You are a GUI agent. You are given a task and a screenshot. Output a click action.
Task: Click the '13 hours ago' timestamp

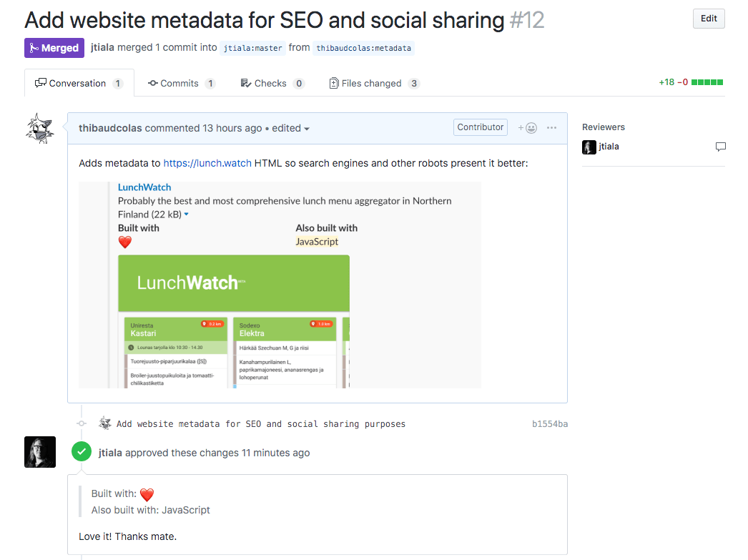(x=232, y=128)
